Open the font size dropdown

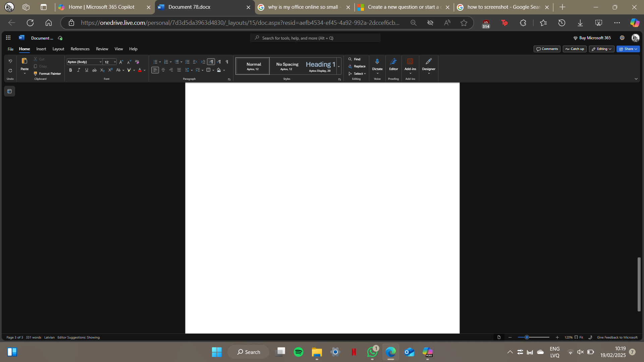[115, 62]
